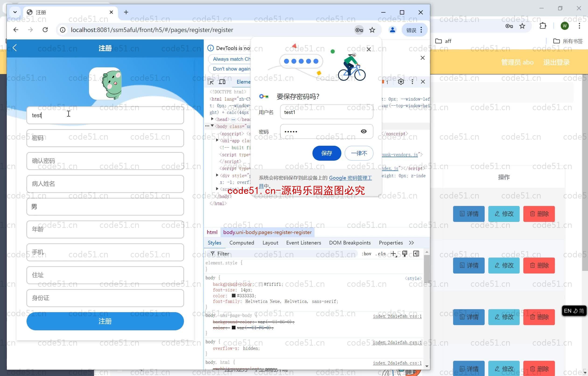Click Don't show again button
This screenshot has height=376, width=588.
point(230,69)
